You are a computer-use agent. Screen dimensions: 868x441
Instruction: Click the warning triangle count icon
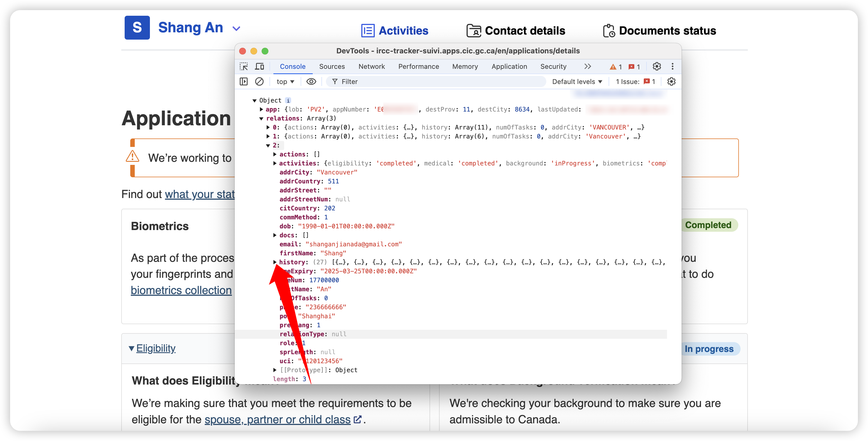[x=616, y=67]
